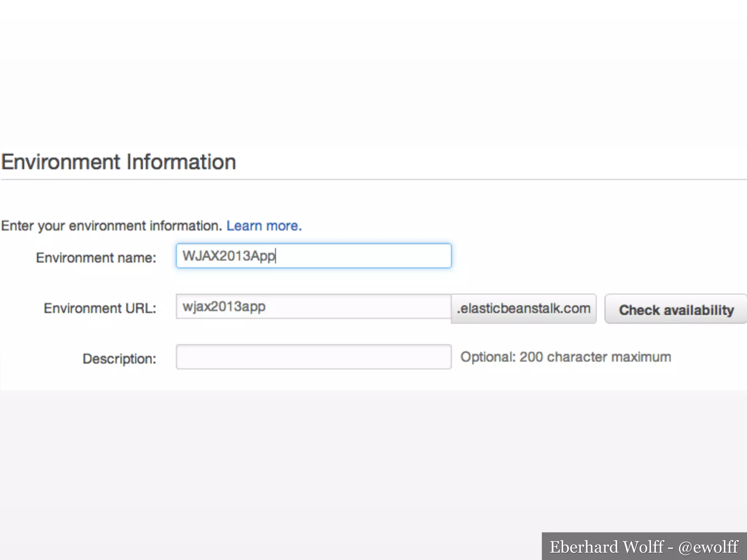Click the .elasticbeanstalk.com domain suffix

coord(523,308)
